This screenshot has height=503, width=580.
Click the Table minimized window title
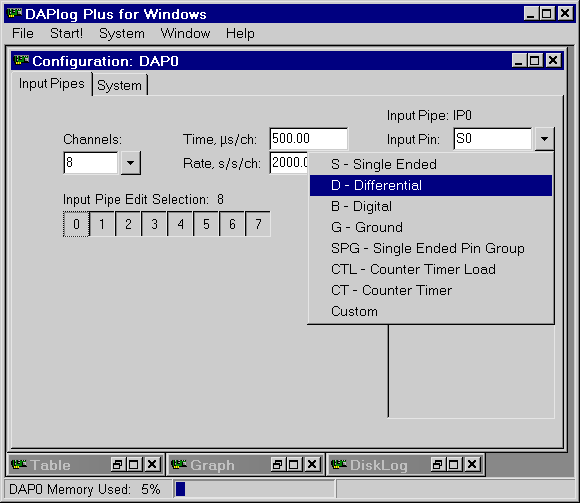[50, 465]
